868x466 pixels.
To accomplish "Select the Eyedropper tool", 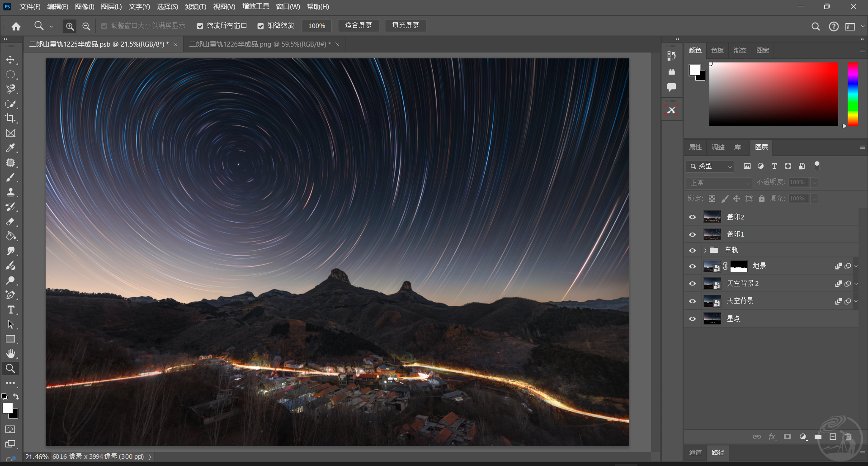I will tap(10, 148).
